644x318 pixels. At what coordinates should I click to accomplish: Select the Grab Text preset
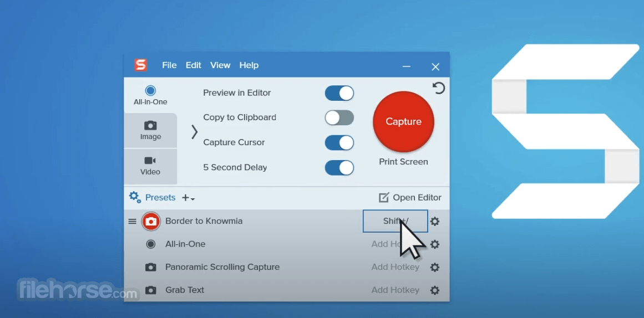point(185,290)
